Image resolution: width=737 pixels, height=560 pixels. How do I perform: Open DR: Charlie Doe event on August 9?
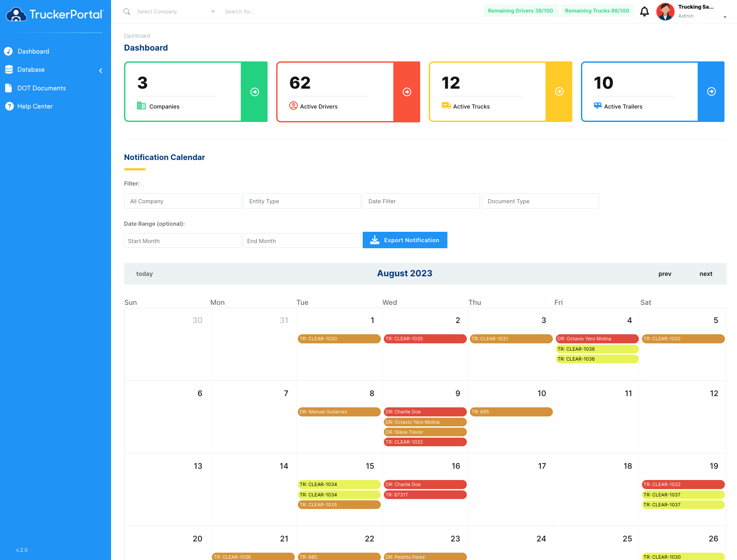pos(425,412)
